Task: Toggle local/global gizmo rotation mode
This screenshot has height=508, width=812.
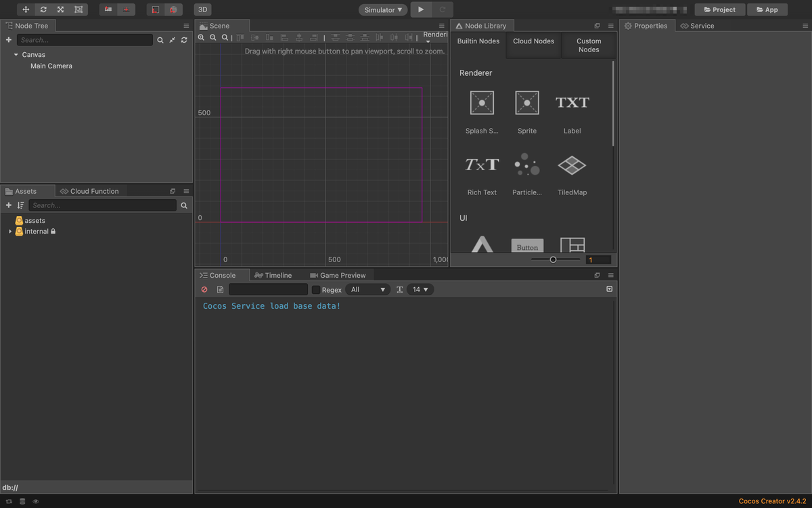Action: pos(126,9)
